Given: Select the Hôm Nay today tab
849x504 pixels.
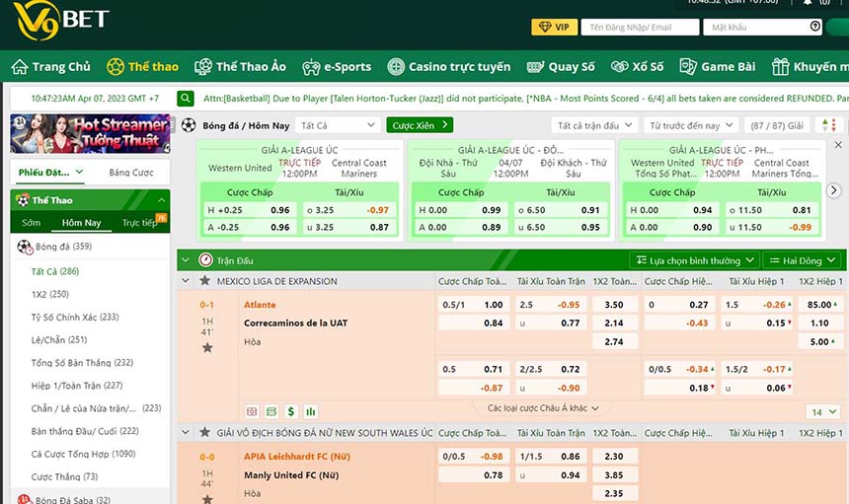Looking at the screenshot, I should (81, 223).
